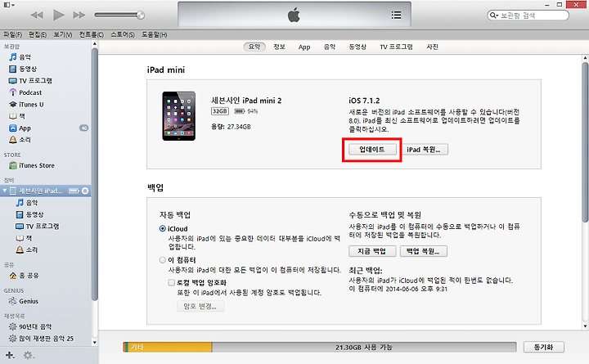Open library TV 프로그램 icon
Screen dimensions: 589x364
(x=13, y=81)
